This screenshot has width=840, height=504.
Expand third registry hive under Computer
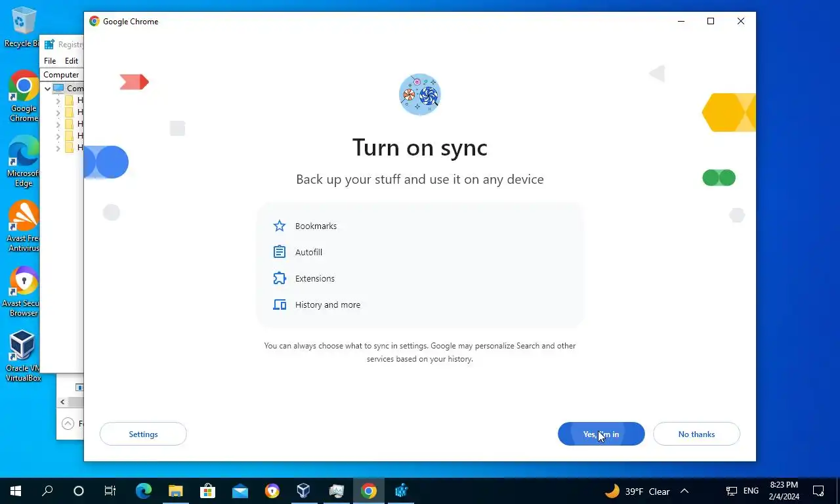click(x=58, y=124)
